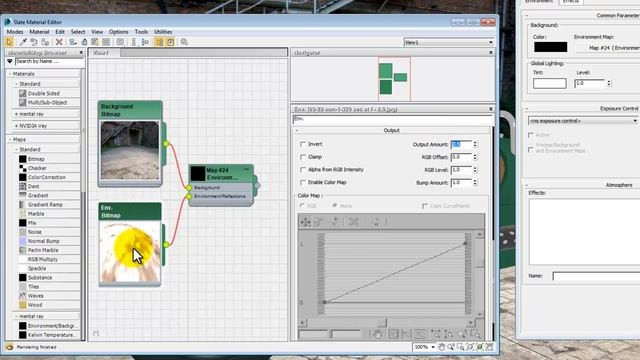Click the zoom magnifier icon in status bar
The width and height of the screenshot is (640, 360).
pyautogui.click(x=451, y=347)
